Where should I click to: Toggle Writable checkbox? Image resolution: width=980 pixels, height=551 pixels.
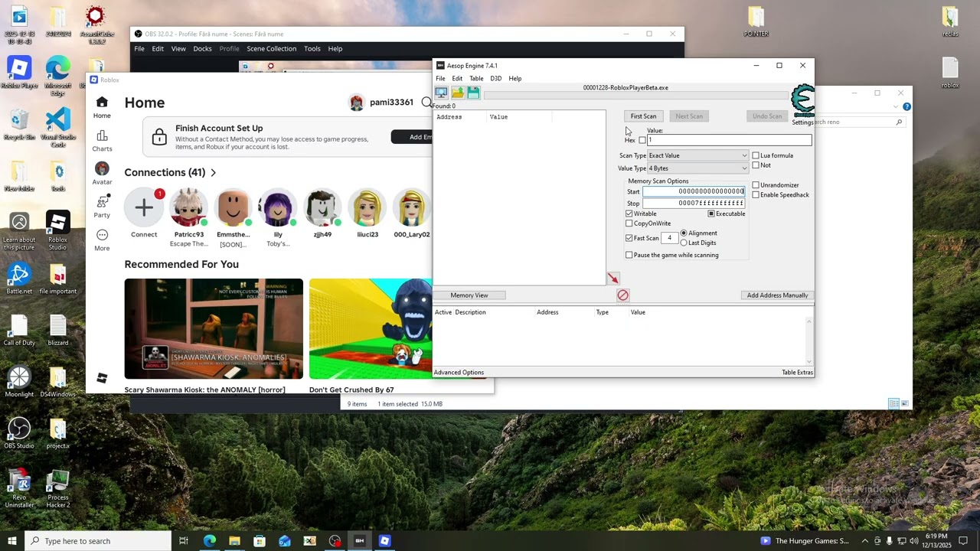point(629,214)
